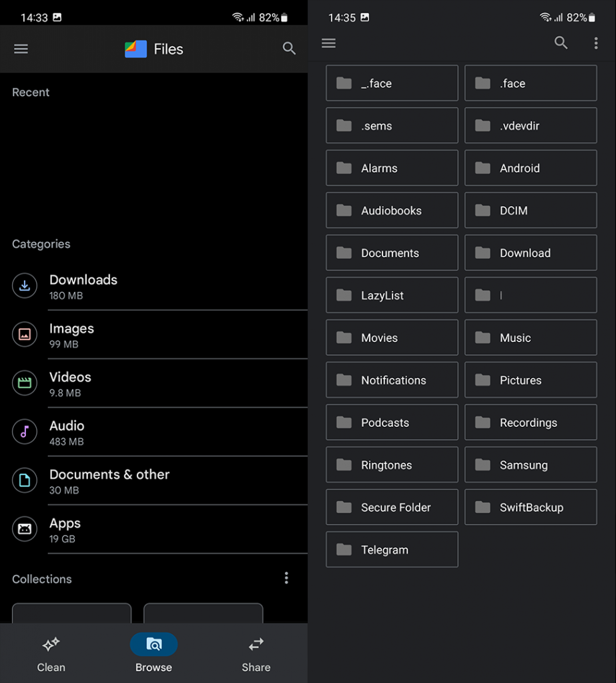Open the Ringtones folder
The width and height of the screenshot is (616, 683).
coord(392,465)
